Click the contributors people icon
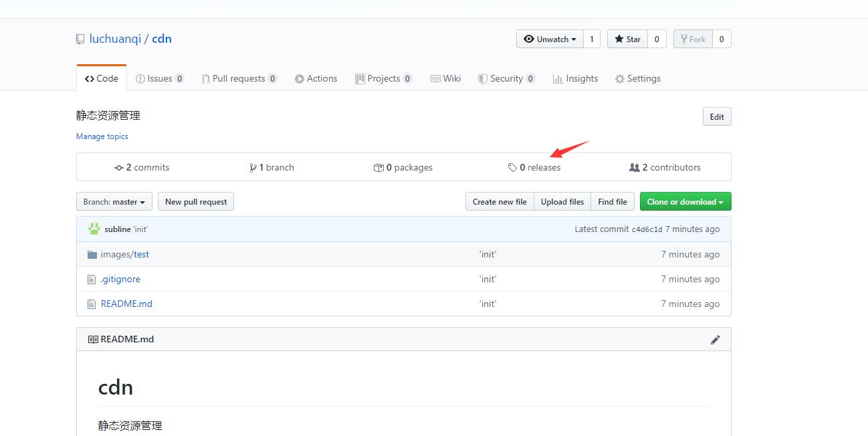The image size is (868, 436). pos(635,168)
